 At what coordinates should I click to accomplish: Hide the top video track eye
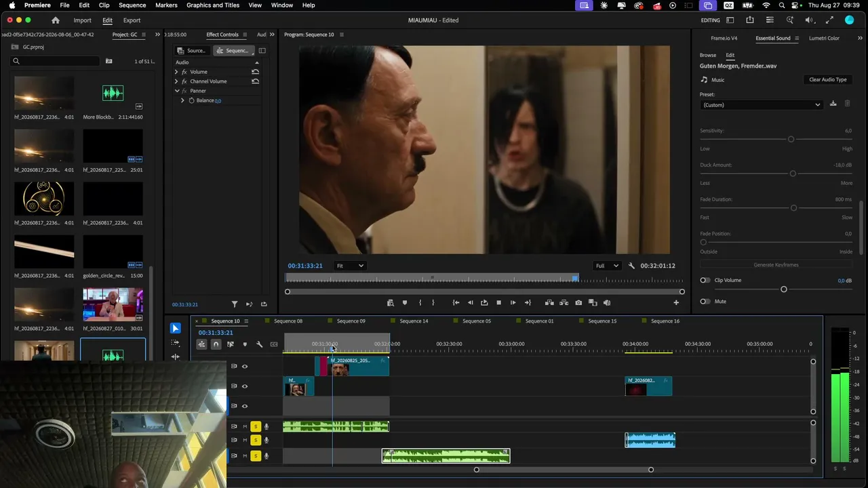[245, 367]
